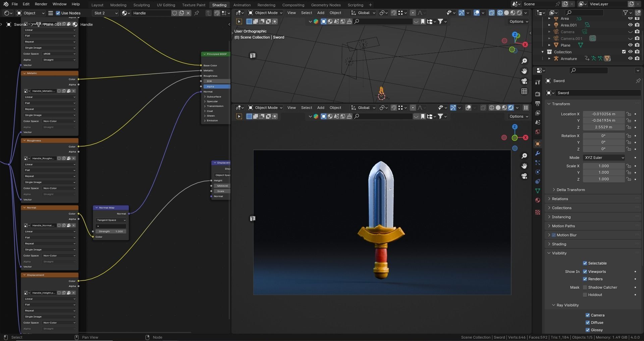
Task: Open Add menu in upper viewport header
Action: tap(321, 13)
